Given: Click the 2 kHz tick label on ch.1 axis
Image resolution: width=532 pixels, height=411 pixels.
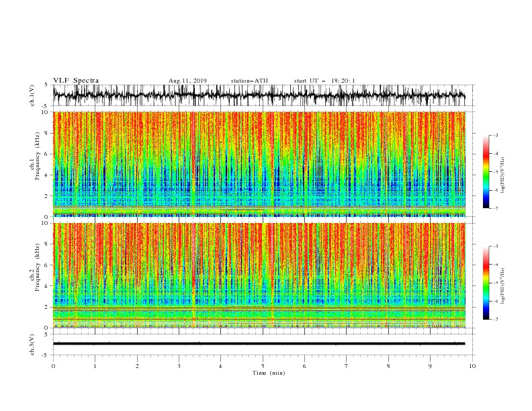Looking at the screenshot, I should pos(47,196).
